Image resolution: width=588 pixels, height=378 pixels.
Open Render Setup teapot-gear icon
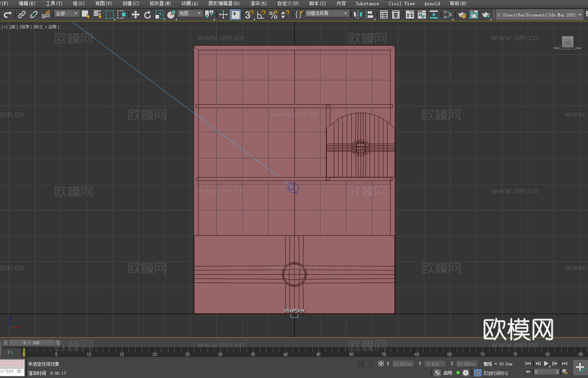point(462,14)
